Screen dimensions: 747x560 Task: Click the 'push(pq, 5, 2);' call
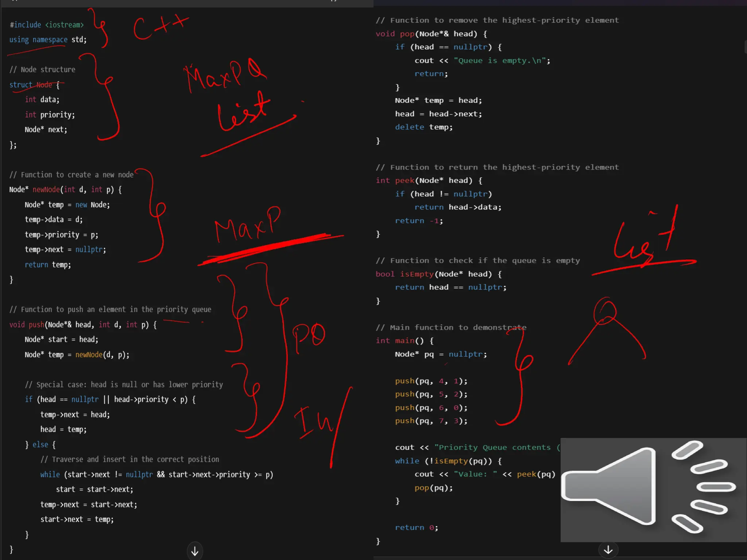pyautogui.click(x=431, y=394)
